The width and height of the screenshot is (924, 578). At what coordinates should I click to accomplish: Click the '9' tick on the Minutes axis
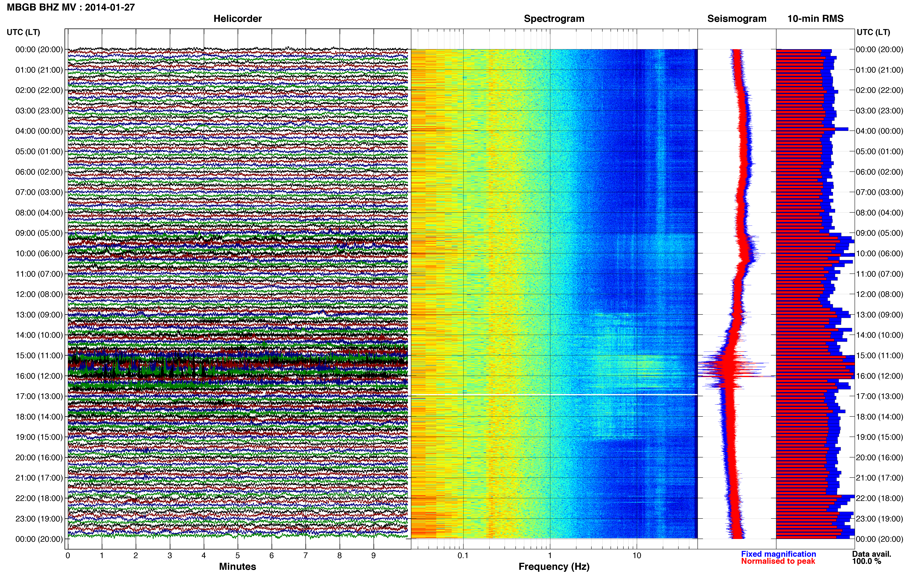[373, 555]
